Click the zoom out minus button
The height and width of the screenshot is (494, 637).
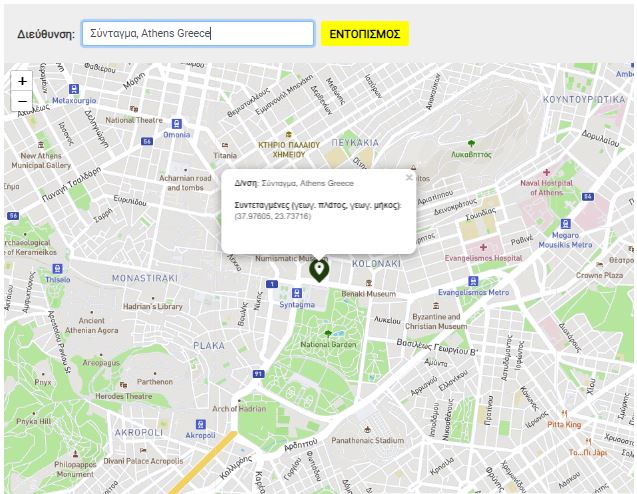coord(22,101)
